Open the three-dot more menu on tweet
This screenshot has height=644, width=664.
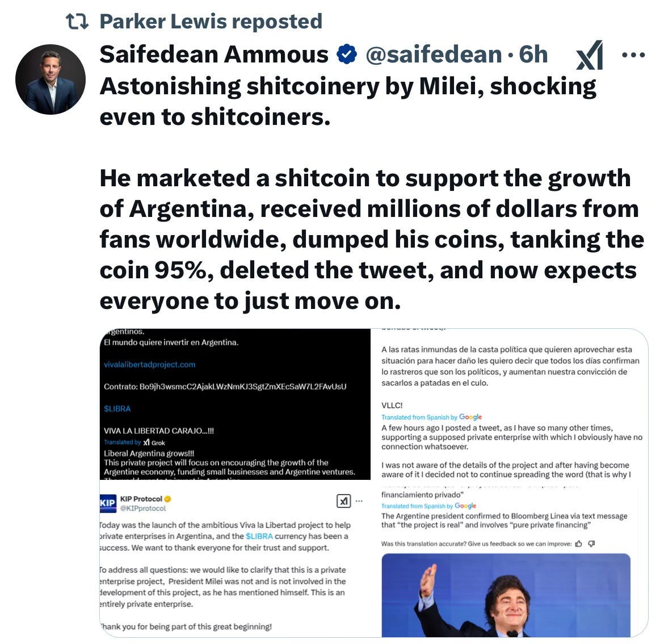click(633, 55)
